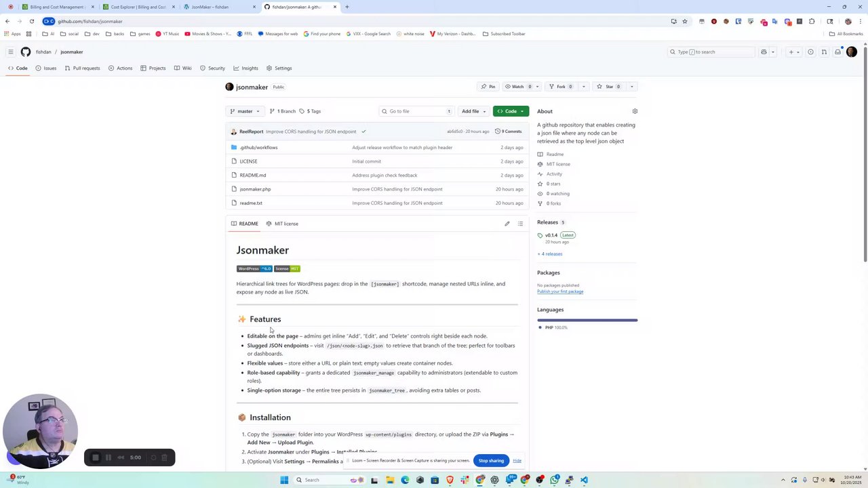Open File Explorer from the taskbar
This screenshot has height=488, width=868.
[x=390, y=480]
